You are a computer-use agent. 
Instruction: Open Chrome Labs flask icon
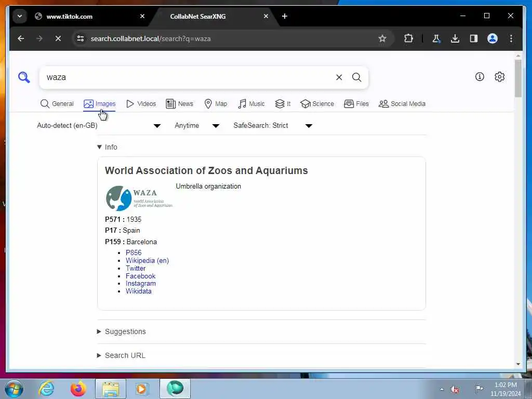tap(436, 38)
